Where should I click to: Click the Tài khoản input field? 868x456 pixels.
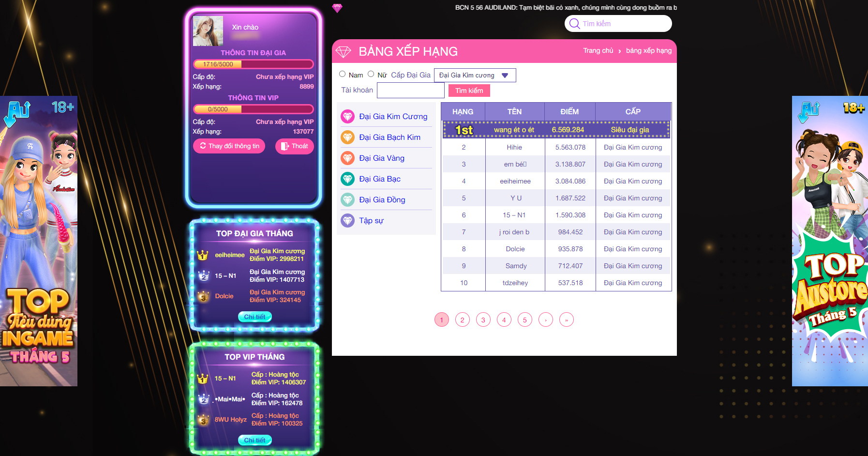411,91
